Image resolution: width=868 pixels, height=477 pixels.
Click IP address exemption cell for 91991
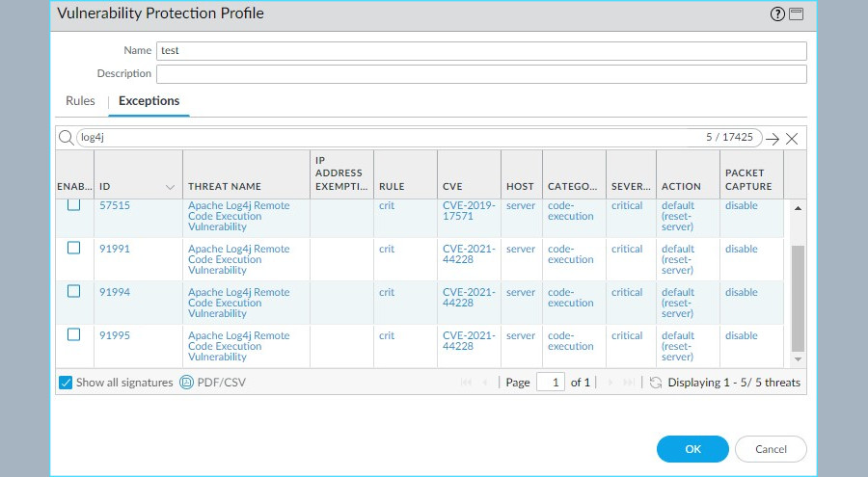[341, 259]
